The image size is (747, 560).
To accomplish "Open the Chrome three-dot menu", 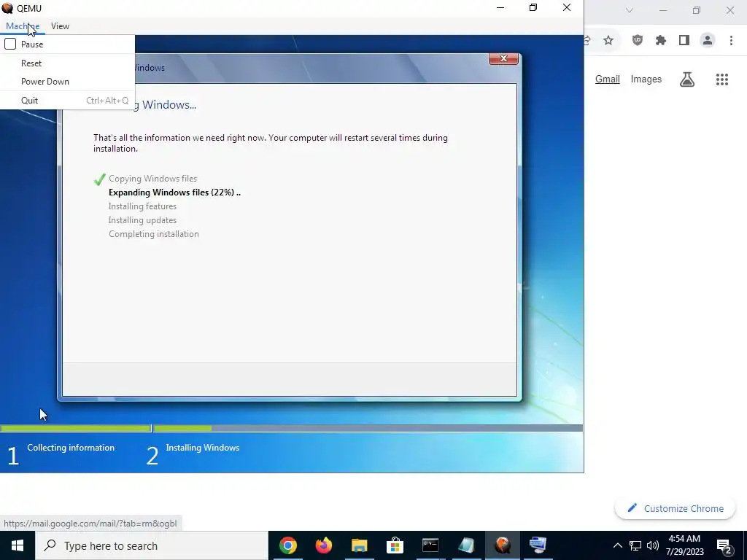I will [x=731, y=41].
